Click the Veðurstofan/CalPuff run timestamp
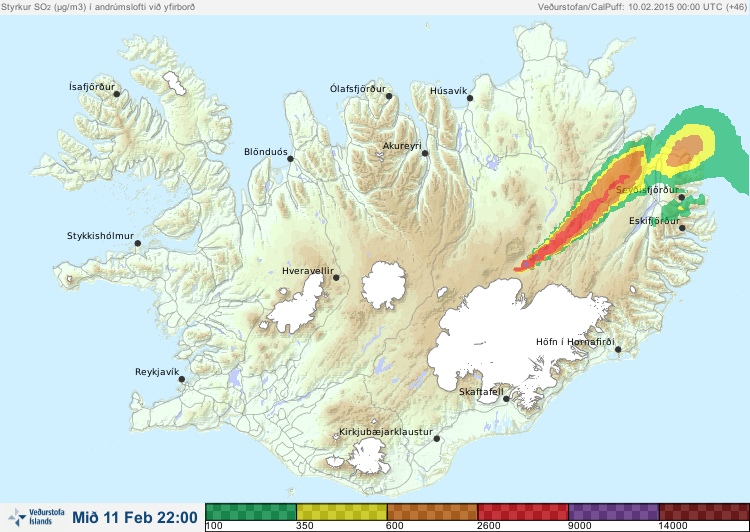The image size is (750, 532). coord(641,7)
